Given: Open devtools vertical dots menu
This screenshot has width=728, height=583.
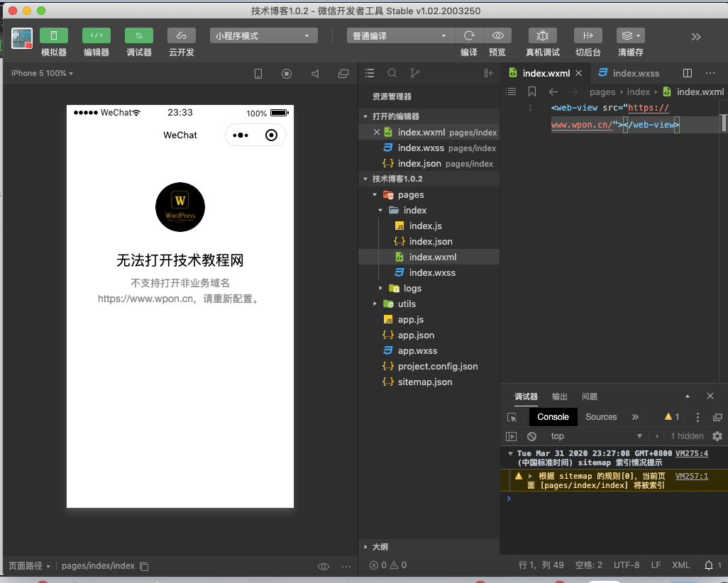Looking at the screenshot, I should [697, 417].
